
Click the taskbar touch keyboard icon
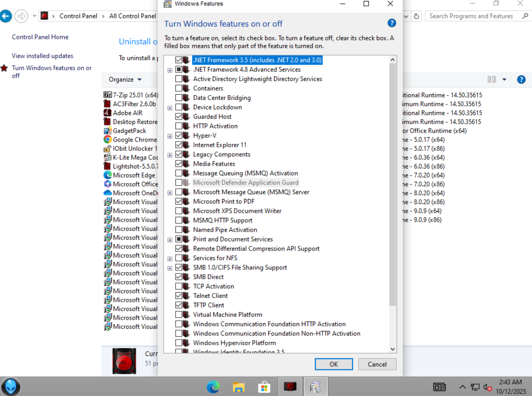[439, 387]
